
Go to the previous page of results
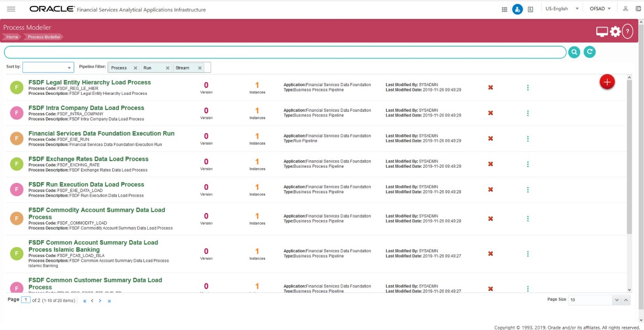92,301
